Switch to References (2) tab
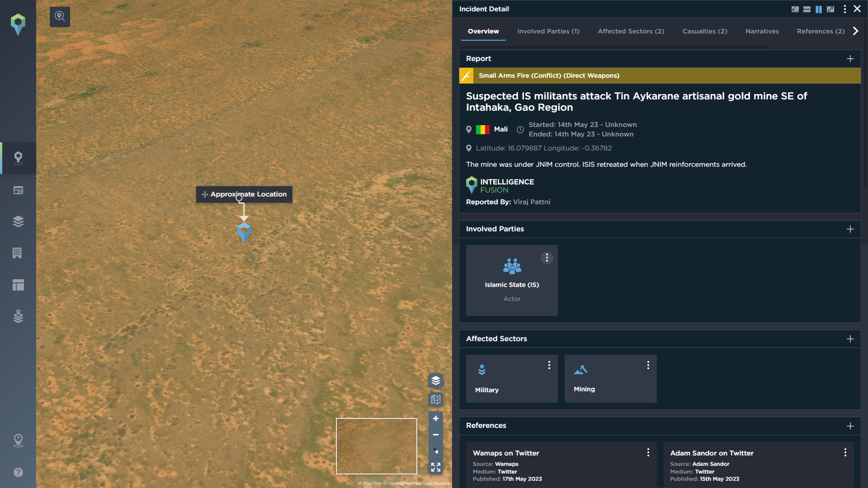 click(821, 31)
